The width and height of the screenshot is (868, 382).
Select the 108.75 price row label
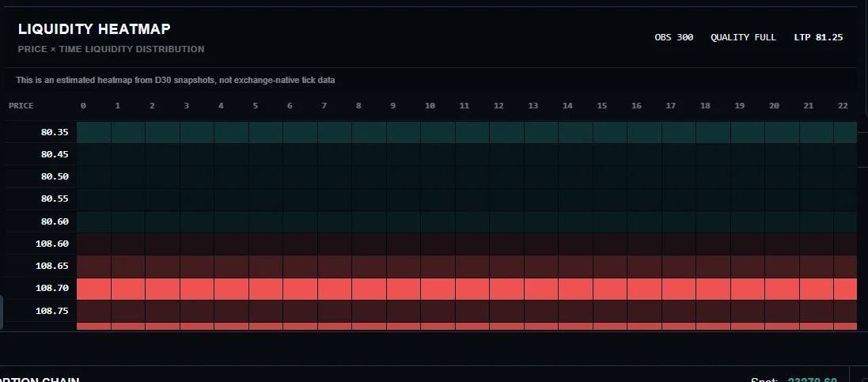52,311
